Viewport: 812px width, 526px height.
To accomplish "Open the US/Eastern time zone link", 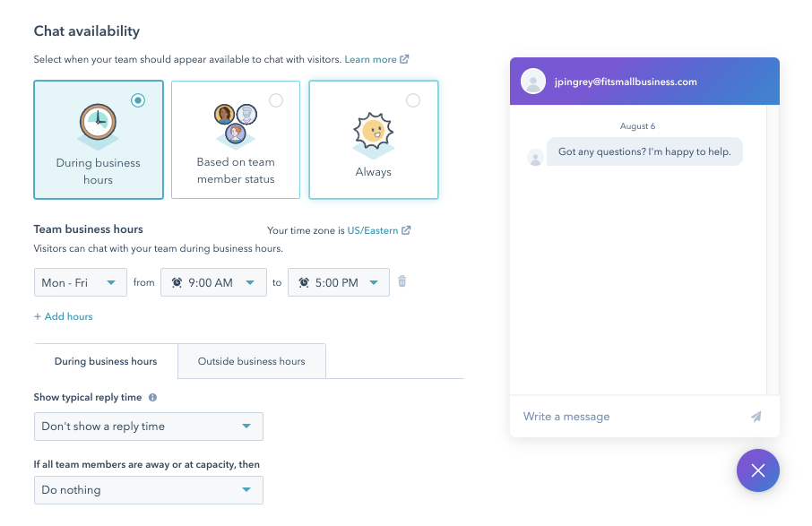I will click(x=375, y=230).
